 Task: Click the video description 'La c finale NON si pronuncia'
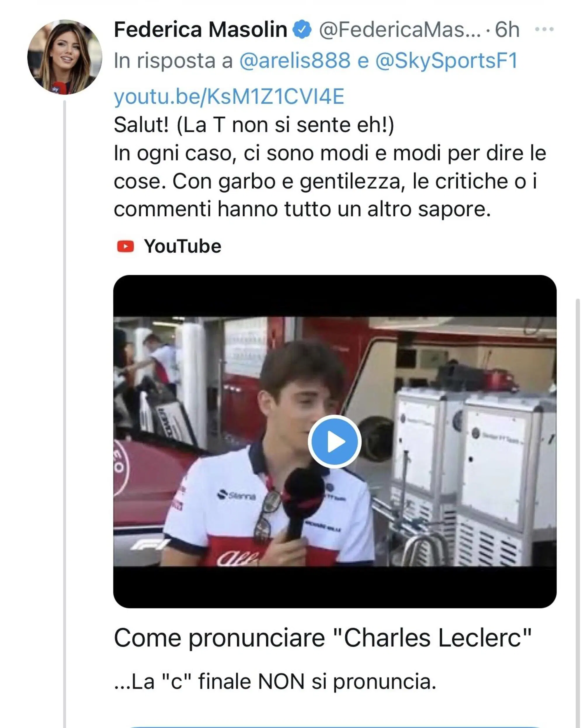[x=275, y=682]
